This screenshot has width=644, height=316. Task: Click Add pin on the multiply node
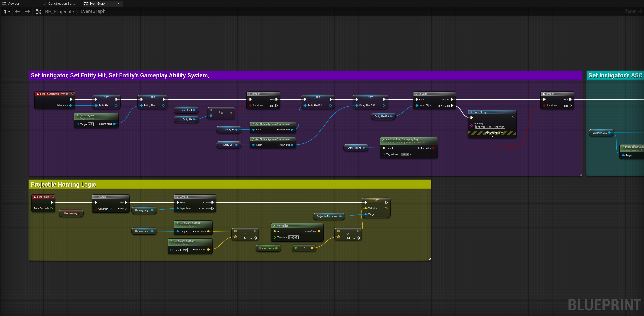pos(353,238)
